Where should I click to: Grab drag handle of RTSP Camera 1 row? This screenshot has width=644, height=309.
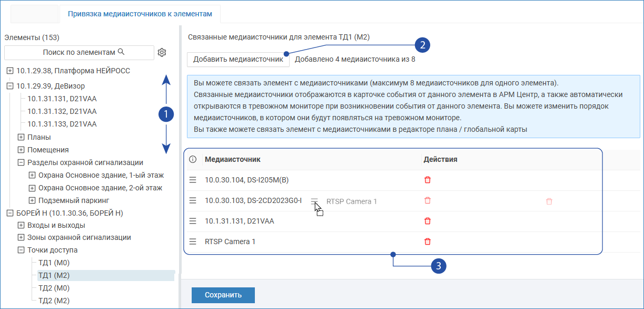tap(193, 242)
